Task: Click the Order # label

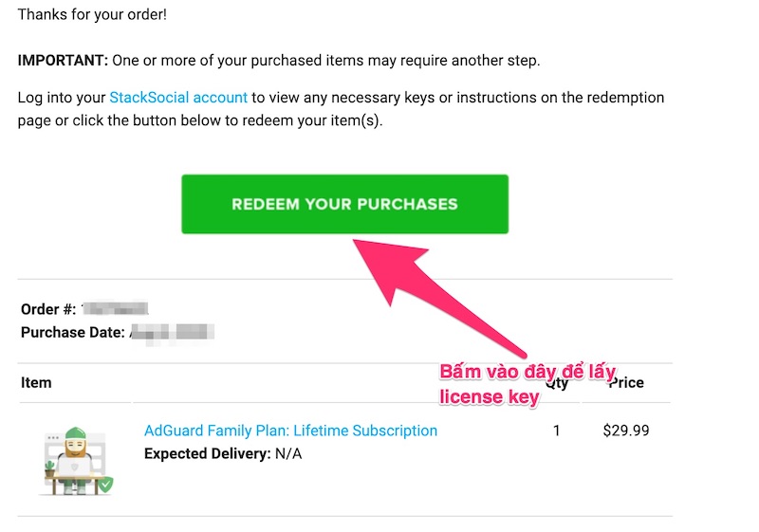Action: click(x=47, y=310)
